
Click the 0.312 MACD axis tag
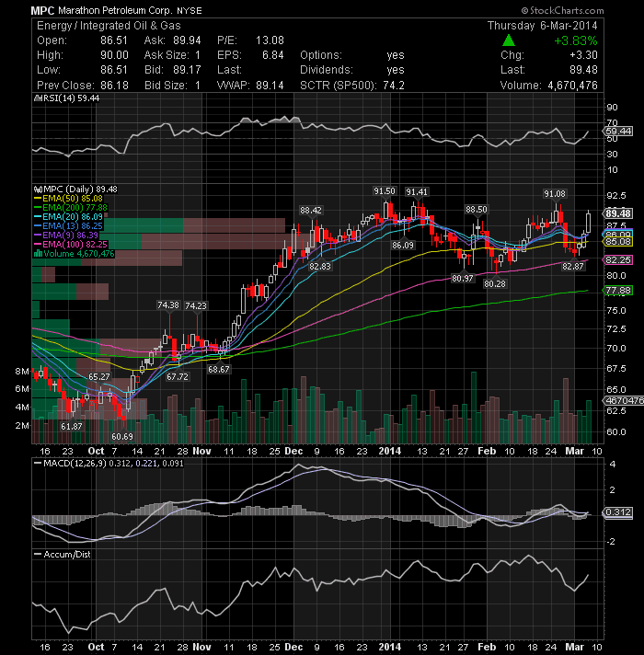618,512
